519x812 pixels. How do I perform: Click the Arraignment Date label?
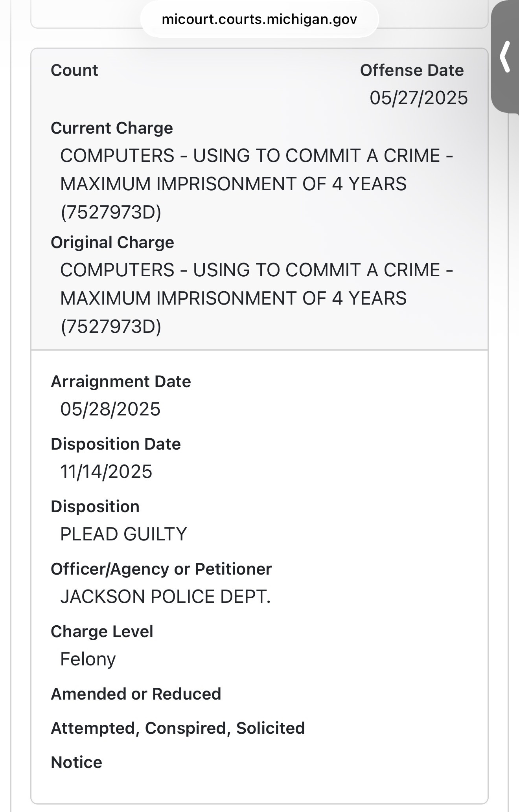[x=121, y=382]
